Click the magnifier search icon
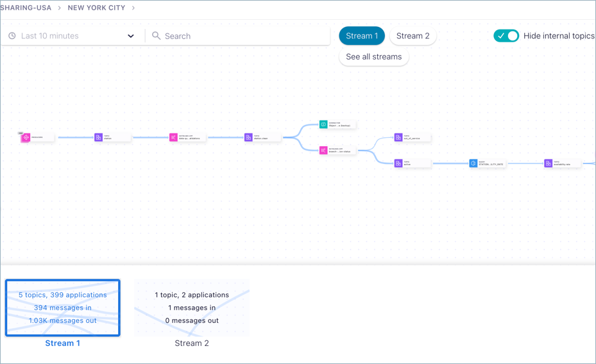The height and width of the screenshot is (364, 596). click(x=156, y=36)
